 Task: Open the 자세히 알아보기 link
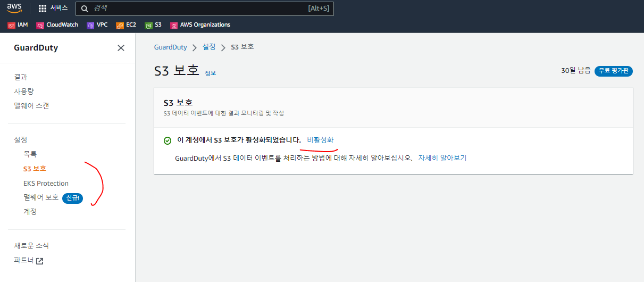coord(442,158)
